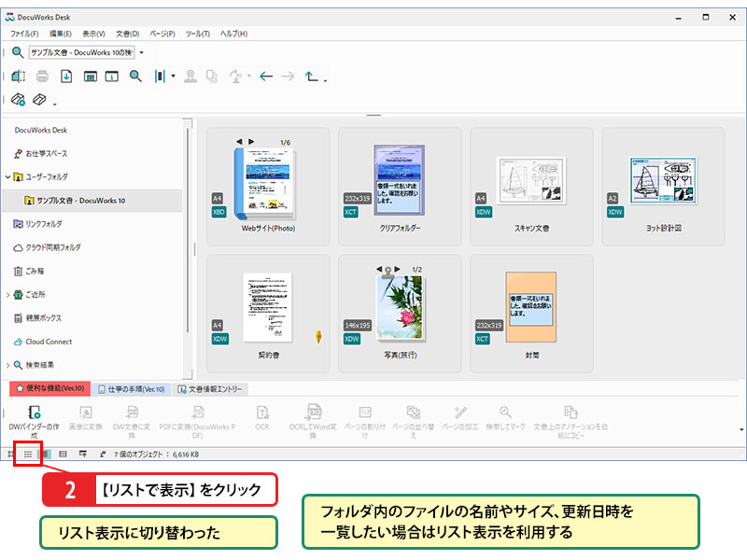747x560 pixels.
Task: Click the OCR tool icon
Action: 262,417
